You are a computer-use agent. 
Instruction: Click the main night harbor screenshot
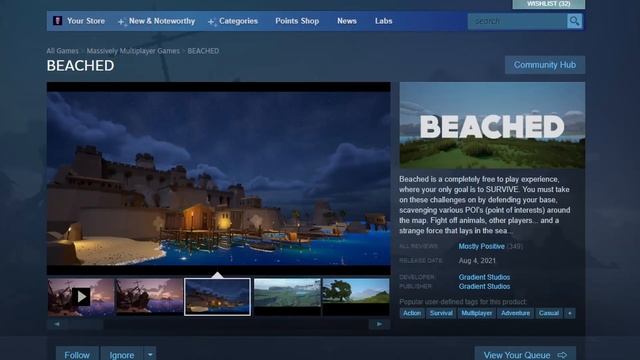click(x=218, y=178)
